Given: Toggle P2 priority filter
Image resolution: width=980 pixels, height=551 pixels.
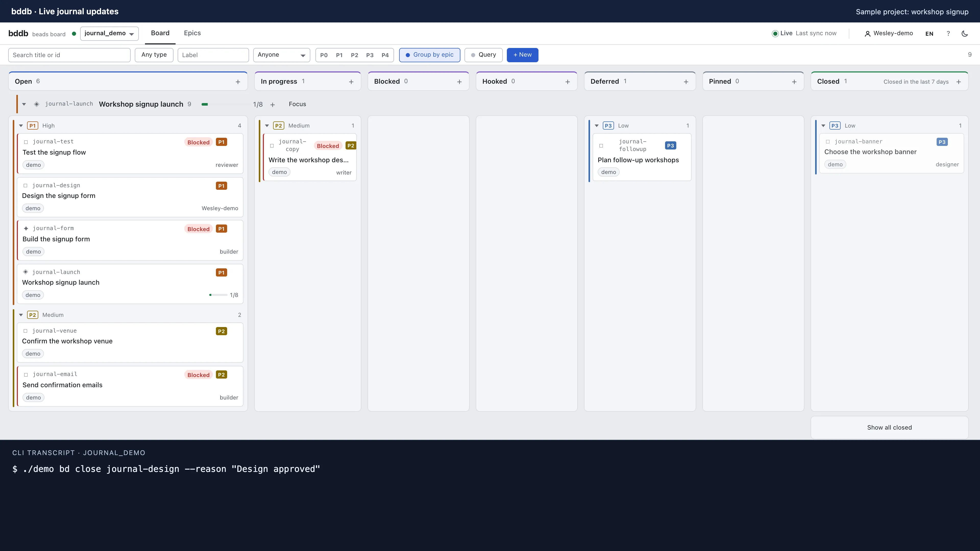Looking at the screenshot, I should tap(354, 55).
